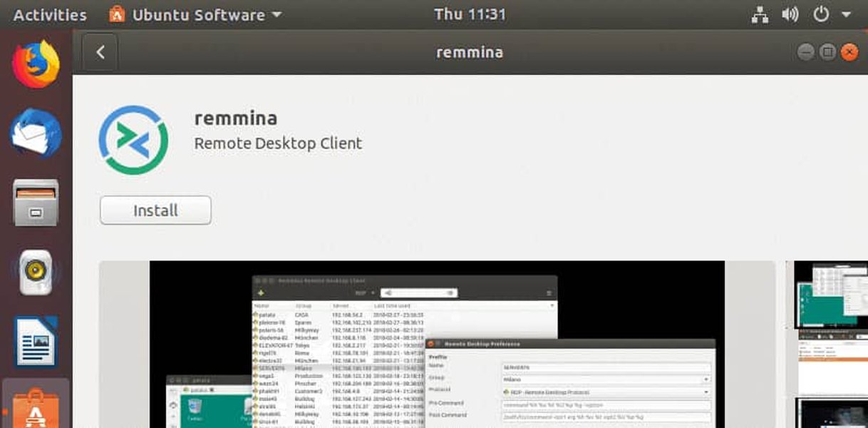Open LibreOffice Writer from dock
Image resolution: width=868 pixels, height=428 pixels.
pyautogui.click(x=36, y=342)
